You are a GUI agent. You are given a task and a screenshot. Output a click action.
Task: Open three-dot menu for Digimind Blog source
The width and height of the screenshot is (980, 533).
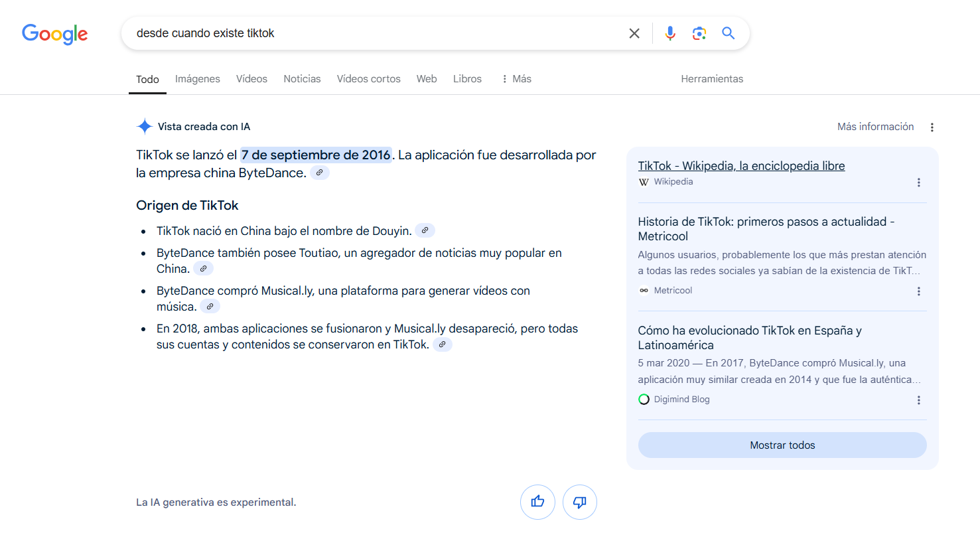[918, 400]
